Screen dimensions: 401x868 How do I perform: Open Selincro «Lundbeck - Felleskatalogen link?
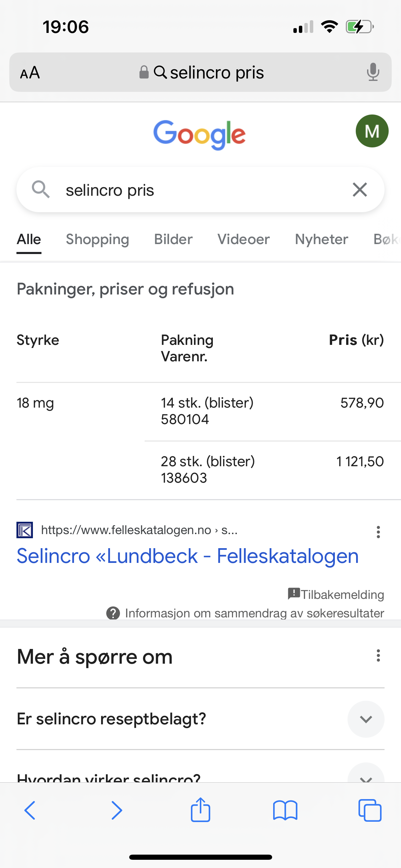pos(187,556)
